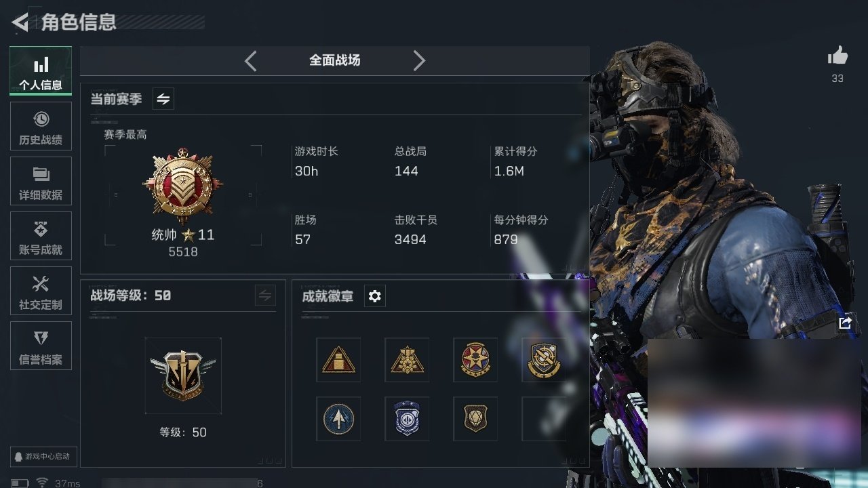Image resolution: width=868 pixels, height=488 pixels.
Task: Open the 个人信息 sidebar tab
Action: [41, 71]
